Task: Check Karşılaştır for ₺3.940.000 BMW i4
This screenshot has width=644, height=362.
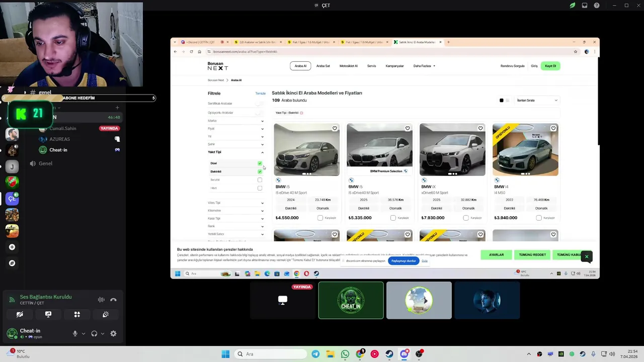Action: pyautogui.click(x=539, y=218)
